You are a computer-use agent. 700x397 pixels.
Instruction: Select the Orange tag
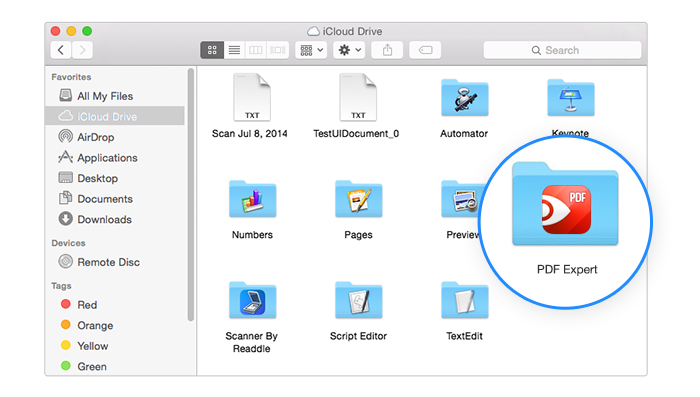coord(115,325)
